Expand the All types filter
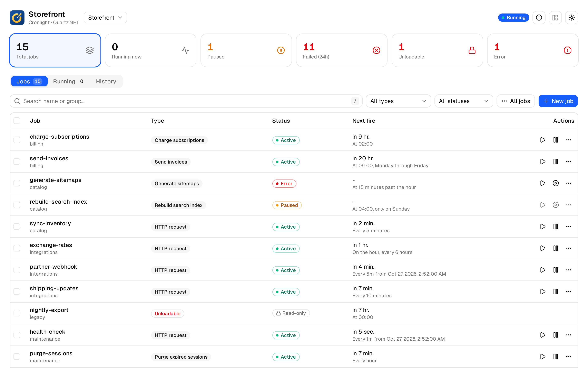Screen dimensions: 588x368 (x=398, y=101)
